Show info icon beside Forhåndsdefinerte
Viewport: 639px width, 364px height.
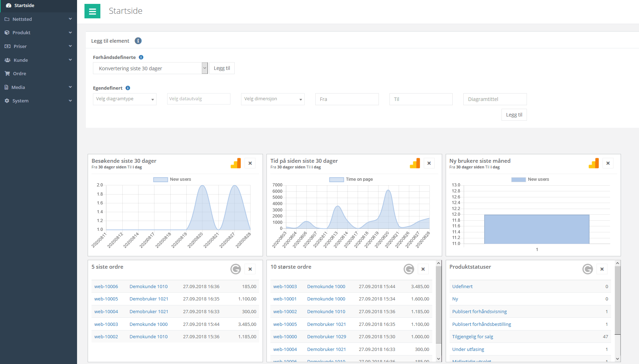(x=141, y=57)
